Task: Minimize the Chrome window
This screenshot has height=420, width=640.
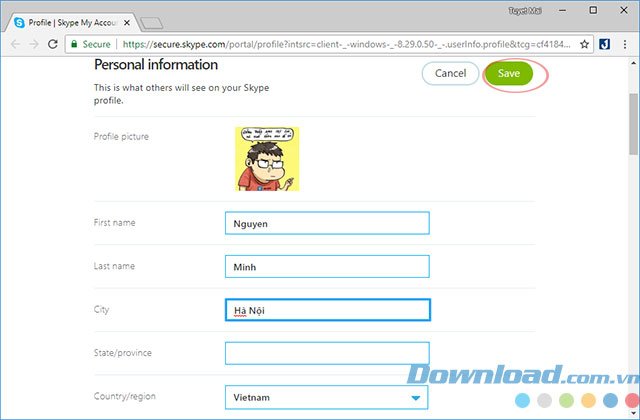Action: [x=562, y=11]
